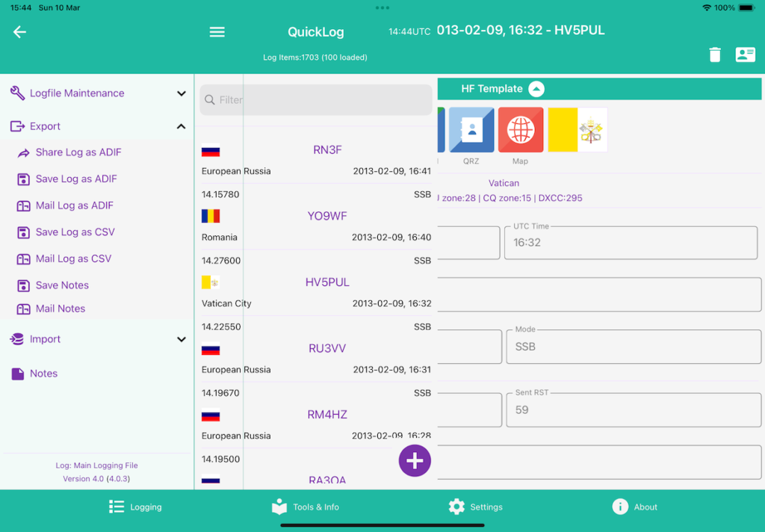Open the Map globe icon
This screenshot has height=532, width=765.
(521, 130)
